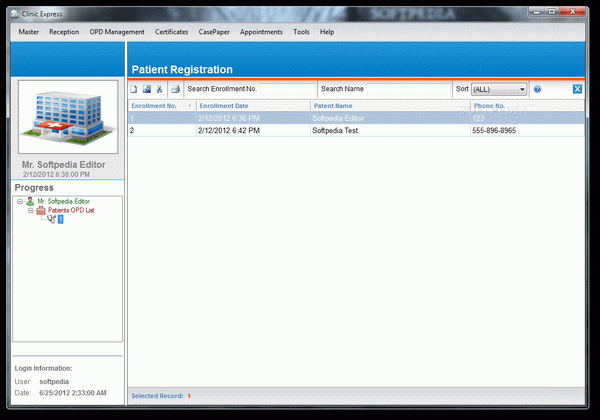
Task: Open the CasePaper menu
Action: 214,32
